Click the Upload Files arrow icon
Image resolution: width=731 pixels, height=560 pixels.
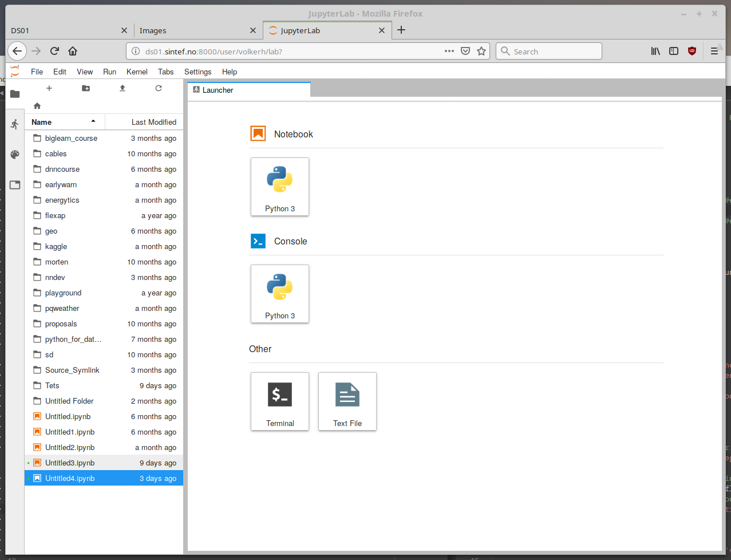(122, 88)
